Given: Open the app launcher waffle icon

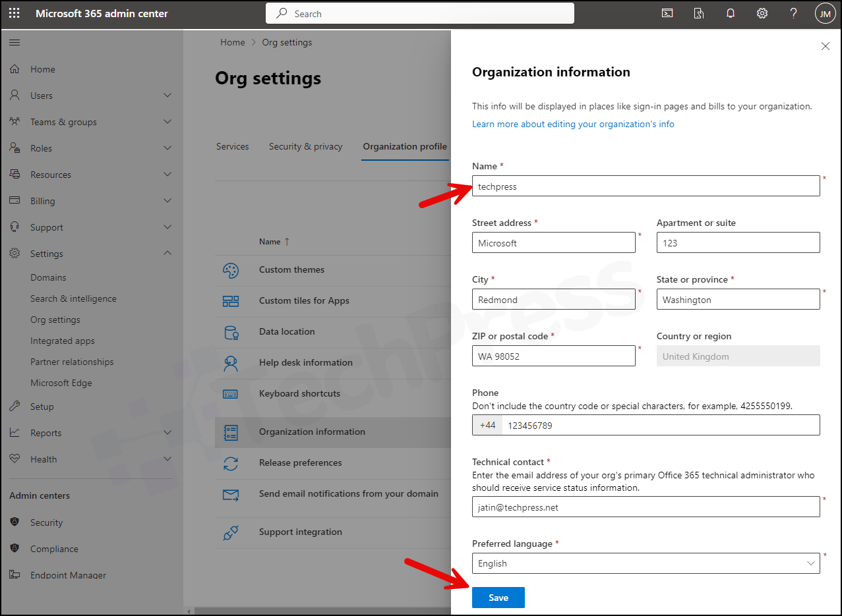Looking at the screenshot, I should pyautogui.click(x=15, y=13).
